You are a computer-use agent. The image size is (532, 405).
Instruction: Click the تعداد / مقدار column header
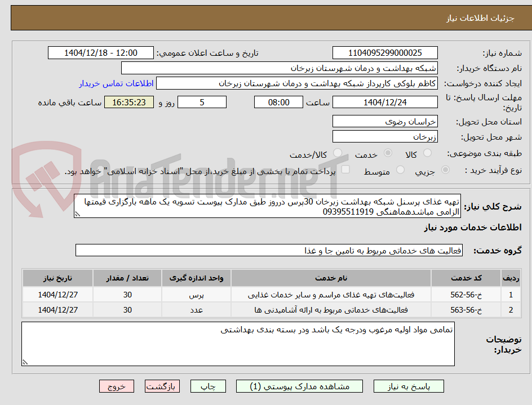pos(127,278)
